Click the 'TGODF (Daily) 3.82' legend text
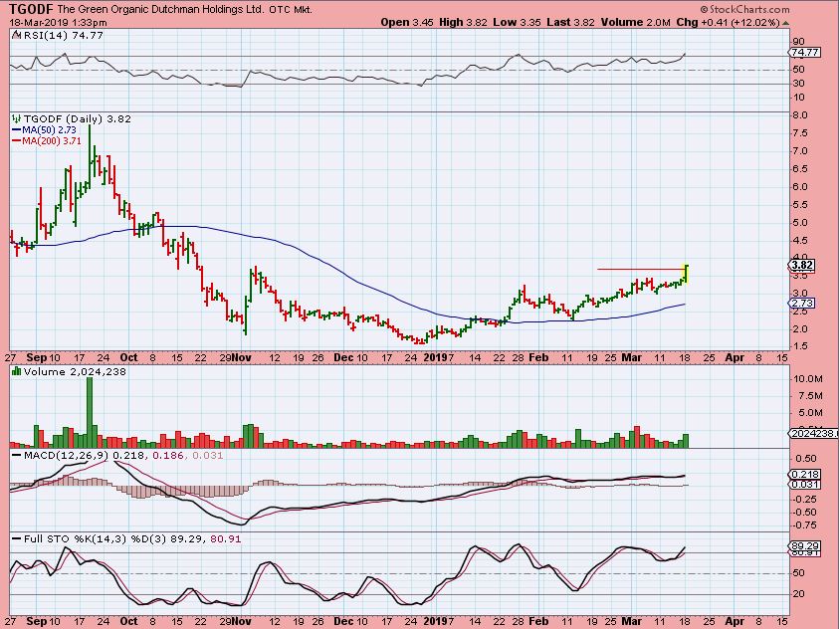The height and width of the screenshot is (629, 840). [x=78, y=119]
